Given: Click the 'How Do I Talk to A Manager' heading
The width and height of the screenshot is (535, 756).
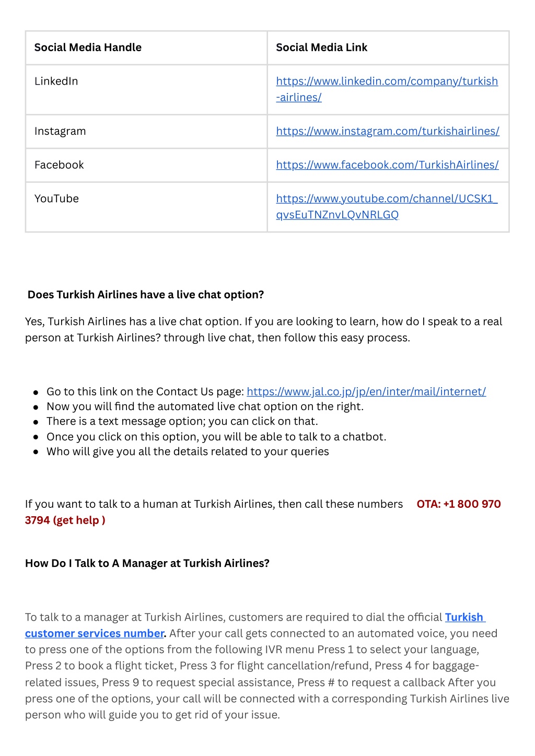Looking at the screenshot, I should click(x=147, y=563).
